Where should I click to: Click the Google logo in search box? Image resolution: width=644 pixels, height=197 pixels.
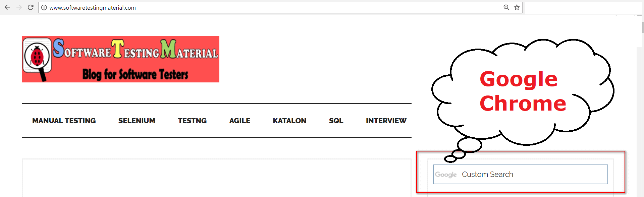click(x=446, y=175)
